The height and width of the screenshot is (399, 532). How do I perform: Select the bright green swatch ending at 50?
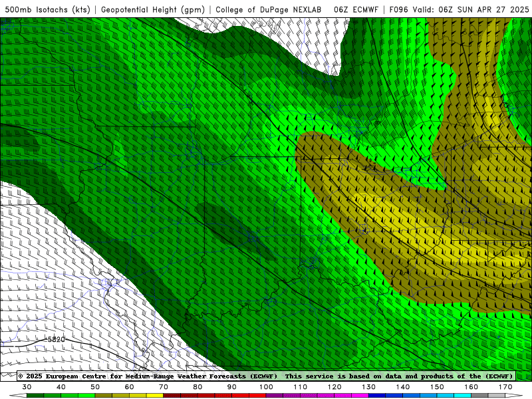pyautogui.click(x=86, y=395)
